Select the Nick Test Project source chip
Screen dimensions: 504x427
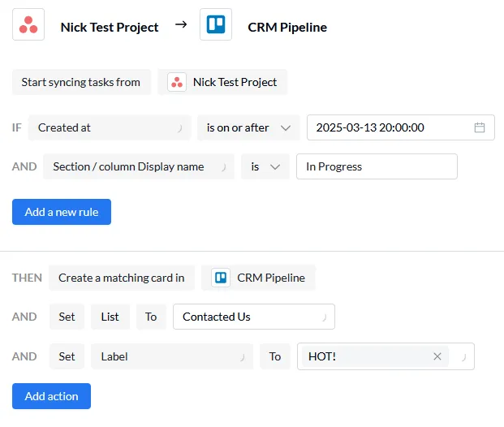222,82
